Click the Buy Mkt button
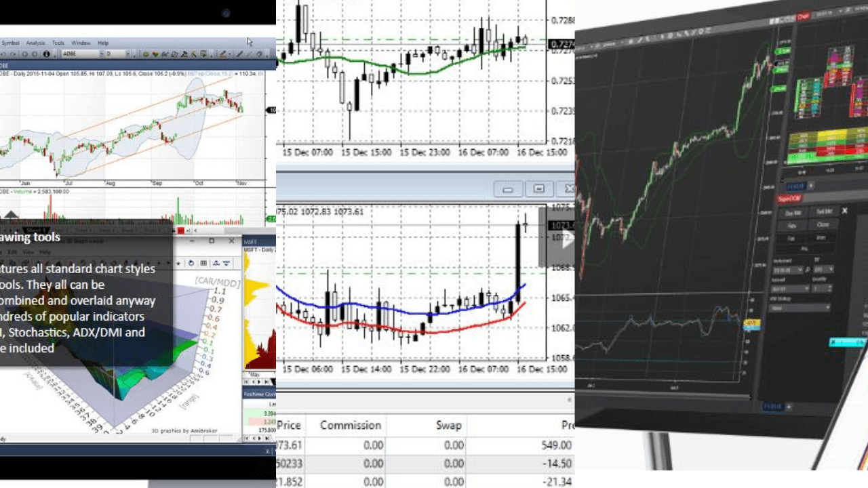 point(793,213)
